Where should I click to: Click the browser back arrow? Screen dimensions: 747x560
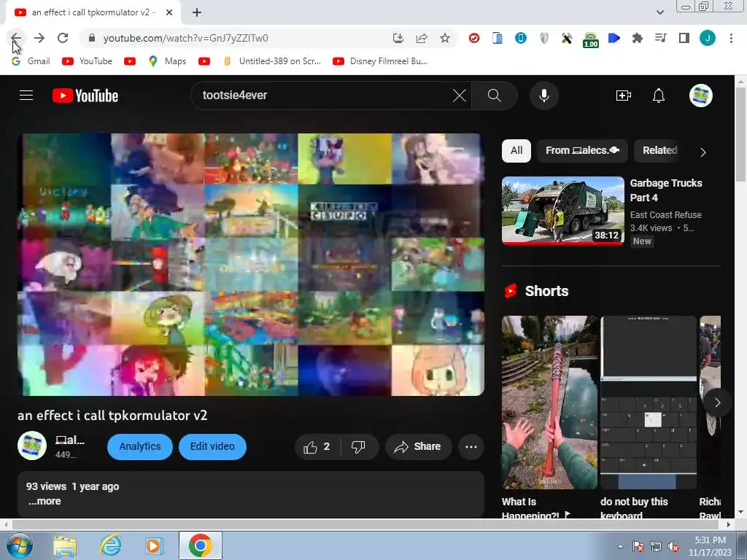coord(16,38)
